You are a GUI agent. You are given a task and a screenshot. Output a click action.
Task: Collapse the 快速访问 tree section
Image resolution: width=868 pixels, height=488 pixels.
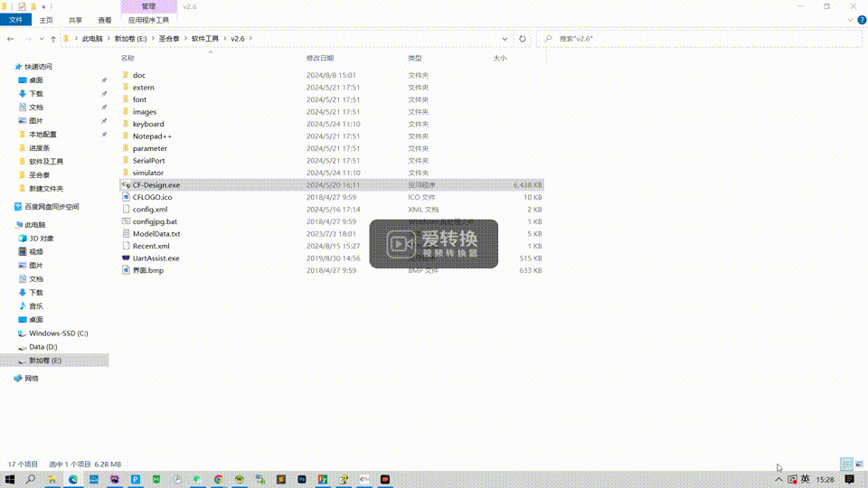(9, 67)
